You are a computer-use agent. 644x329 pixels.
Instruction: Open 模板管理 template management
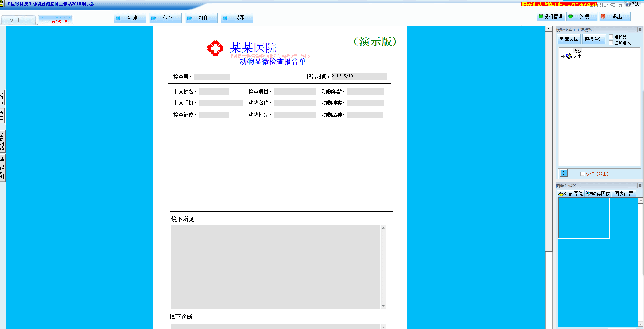pos(594,39)
